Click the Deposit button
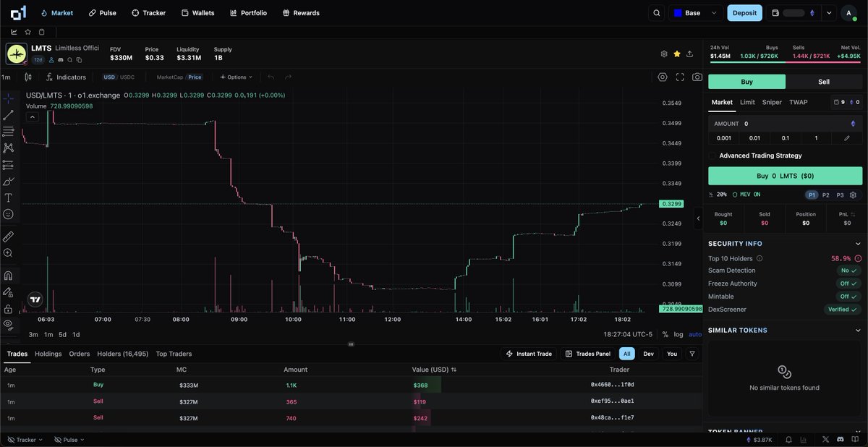The height and width of the screenshot is (447, 868). (744, 12)
